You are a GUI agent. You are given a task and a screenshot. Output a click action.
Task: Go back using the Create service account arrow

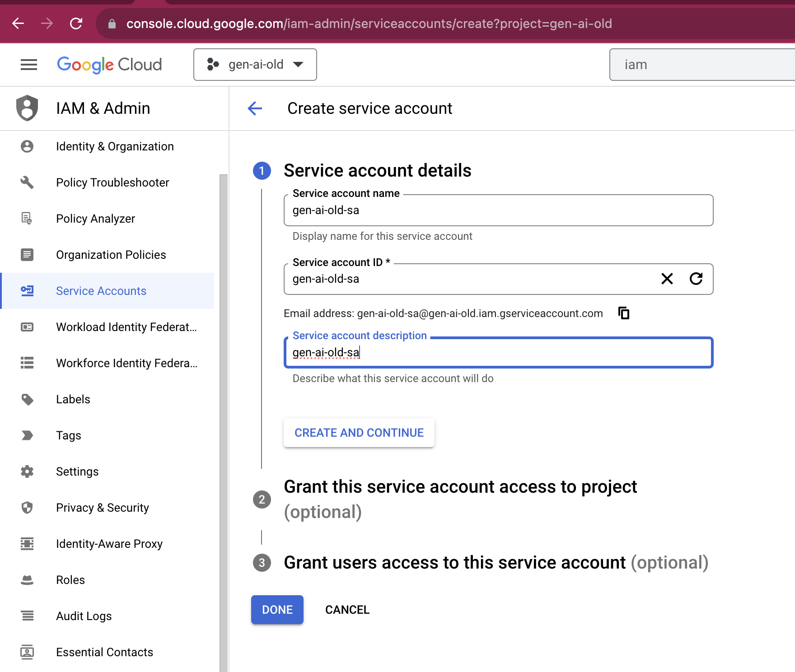[x=254, y=108]
